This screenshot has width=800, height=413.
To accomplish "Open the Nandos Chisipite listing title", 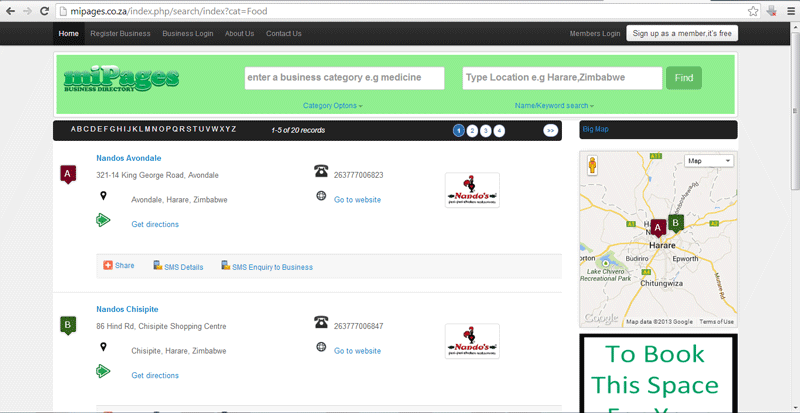I will pos(127,309).
